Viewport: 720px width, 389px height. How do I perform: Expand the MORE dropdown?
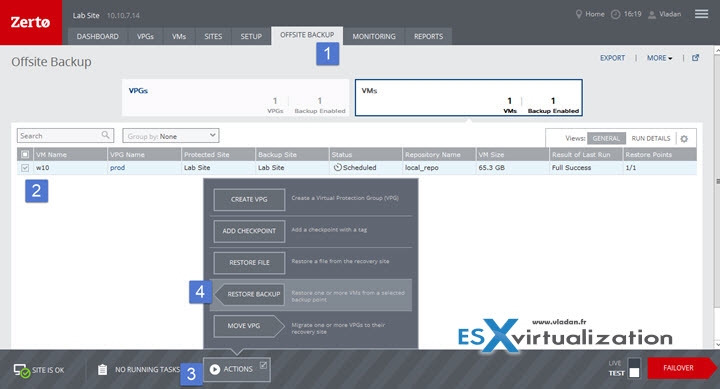(659, 58)
